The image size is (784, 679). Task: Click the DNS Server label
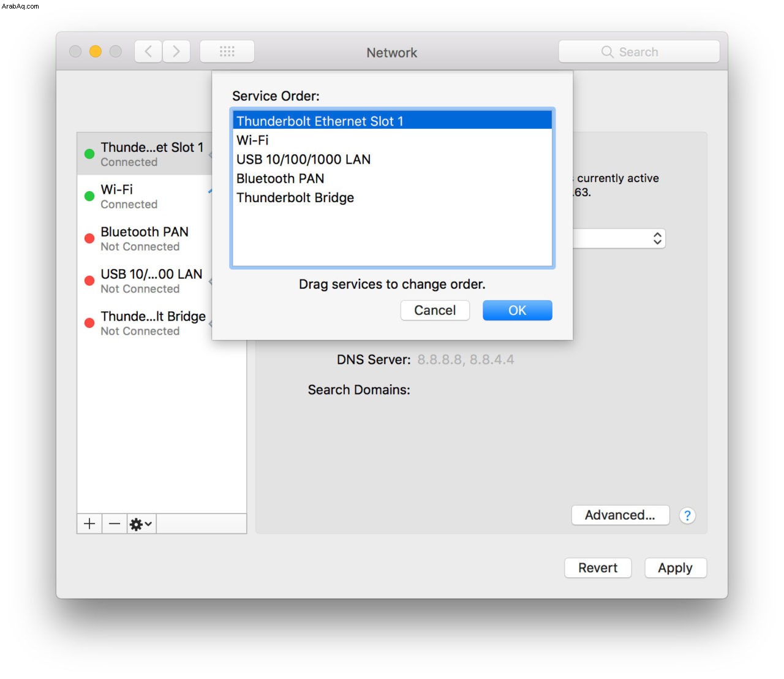(374, 360)
